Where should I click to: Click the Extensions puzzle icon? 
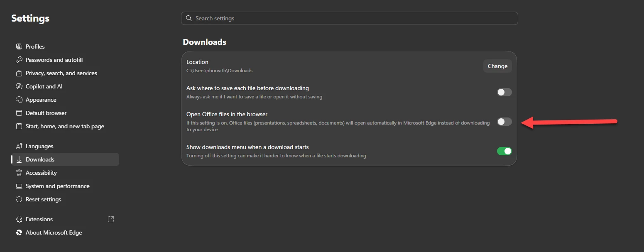19,219
